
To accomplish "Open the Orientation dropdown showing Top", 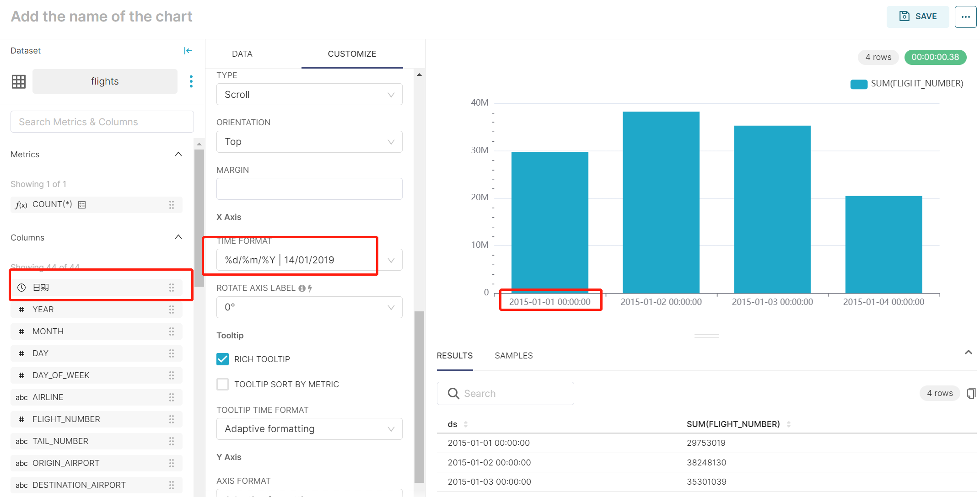I will point(309,142).
